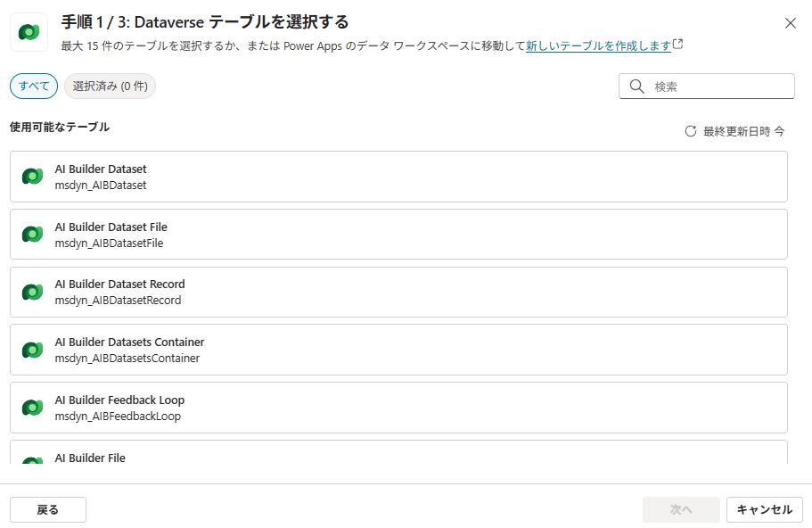
Task: Select the AI Builder File table
Action: [398, 452]
